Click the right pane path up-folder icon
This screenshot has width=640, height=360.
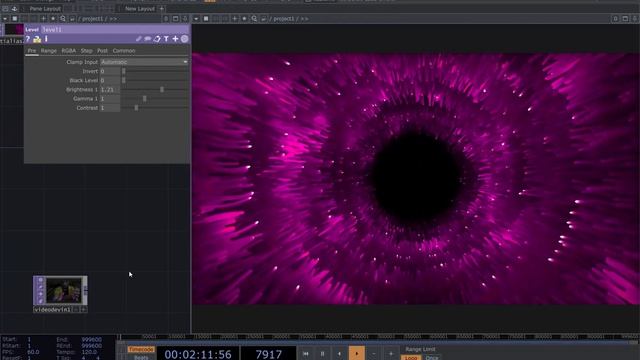coord(264,18)
